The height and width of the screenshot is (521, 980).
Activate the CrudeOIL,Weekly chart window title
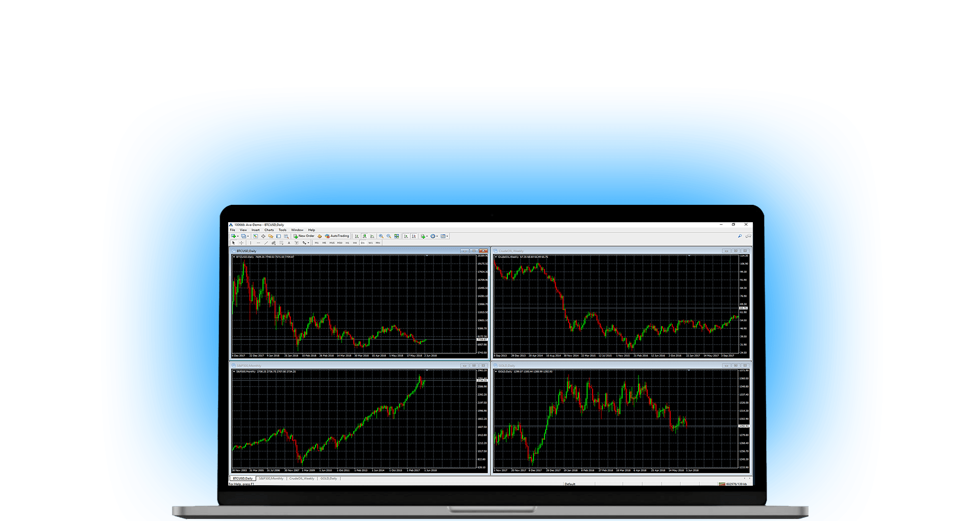(511, 251)
